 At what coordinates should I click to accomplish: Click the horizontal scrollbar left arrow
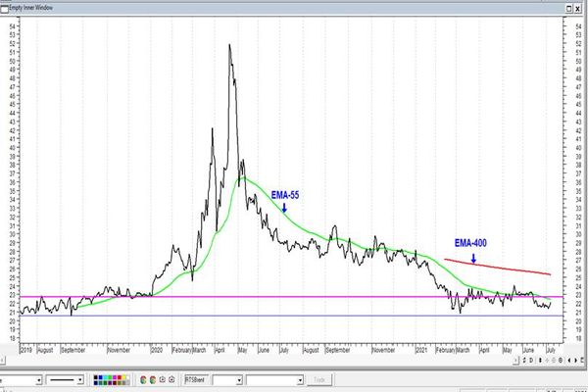(2, 361)
